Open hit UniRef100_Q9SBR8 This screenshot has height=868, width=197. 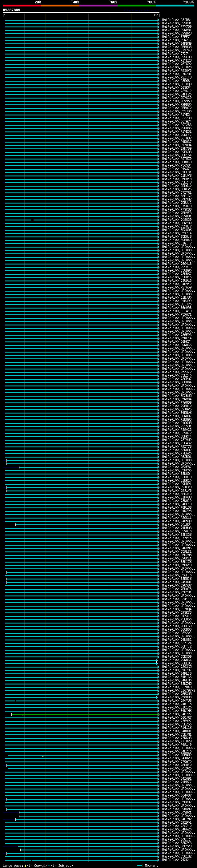tap(176, 33)
